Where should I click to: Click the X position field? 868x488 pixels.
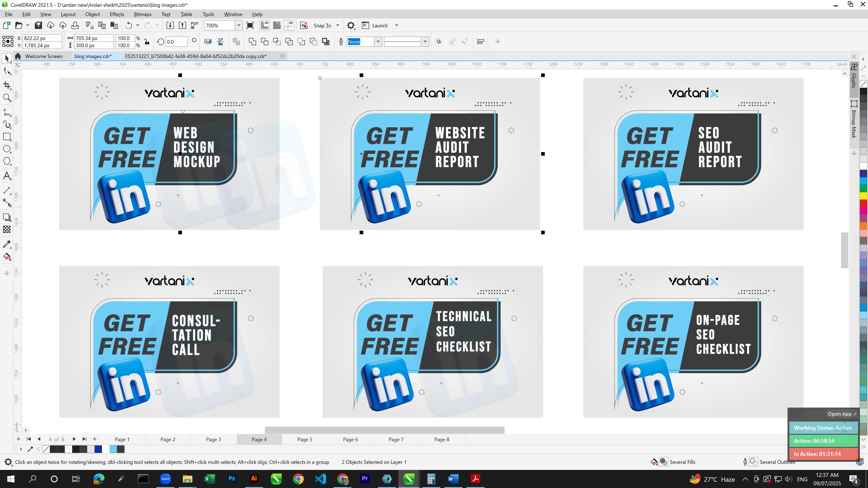[x=42, y=38]
